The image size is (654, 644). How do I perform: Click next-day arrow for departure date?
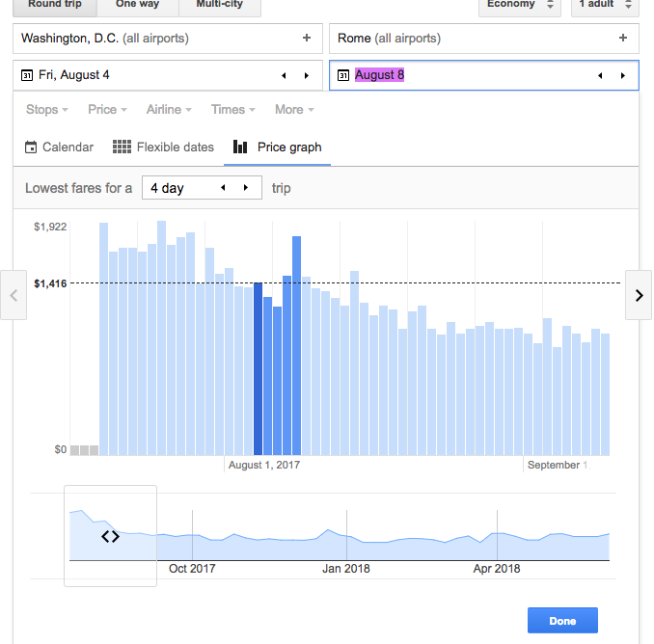pos(307,75)
